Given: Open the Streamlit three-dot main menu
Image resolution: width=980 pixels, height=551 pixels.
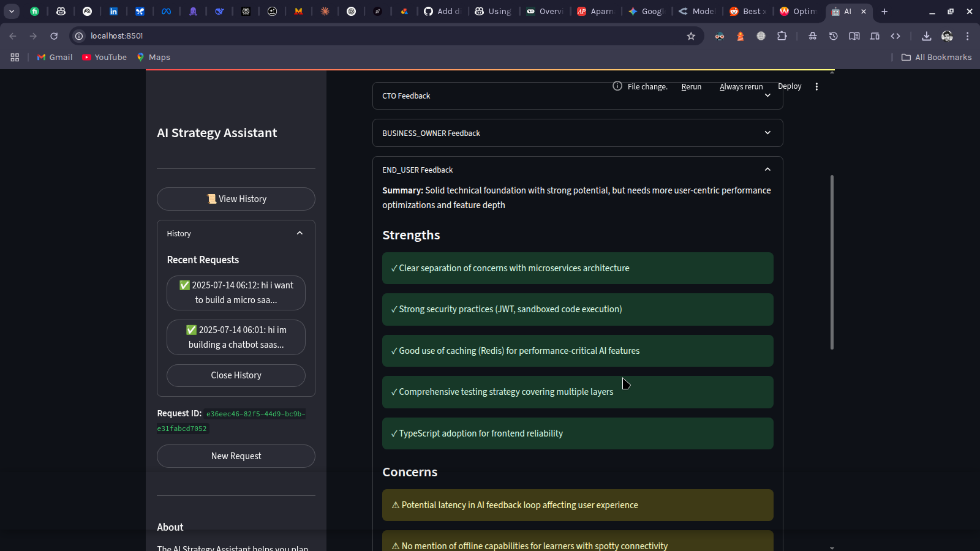Looking at the screenshot, I should pyautogui.click(x=816, y=87).
